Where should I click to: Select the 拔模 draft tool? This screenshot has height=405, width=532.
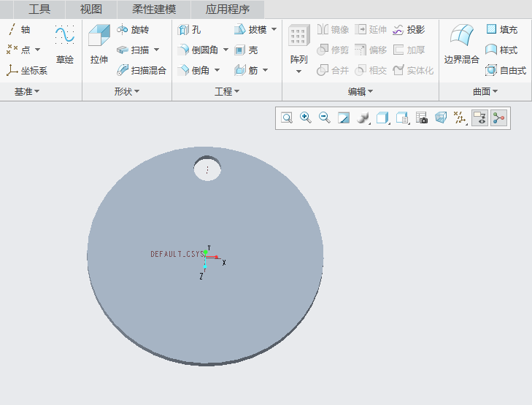click(x=250, y=30)
